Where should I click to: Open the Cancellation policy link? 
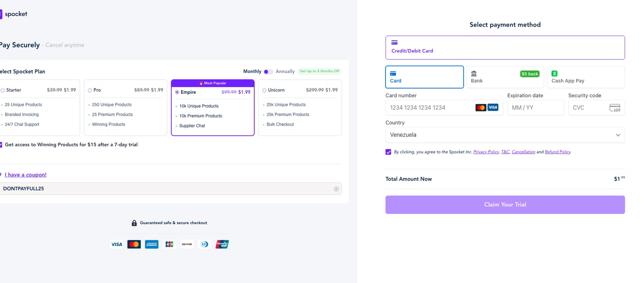523,152
